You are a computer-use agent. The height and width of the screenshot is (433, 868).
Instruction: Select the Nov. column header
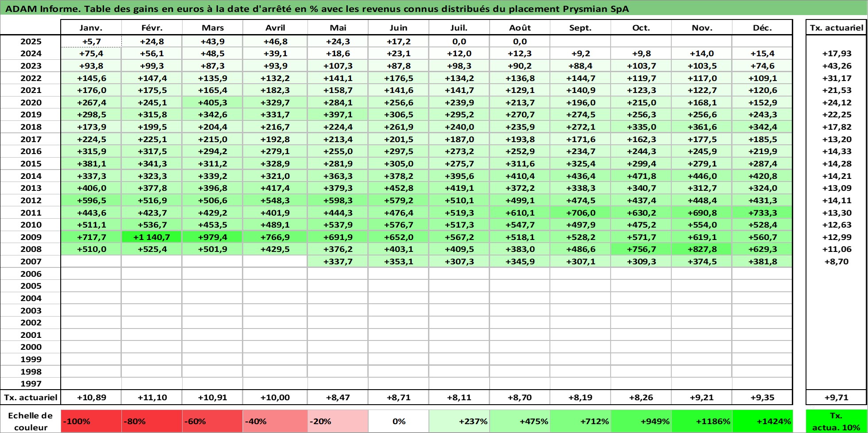coord(702,27)
